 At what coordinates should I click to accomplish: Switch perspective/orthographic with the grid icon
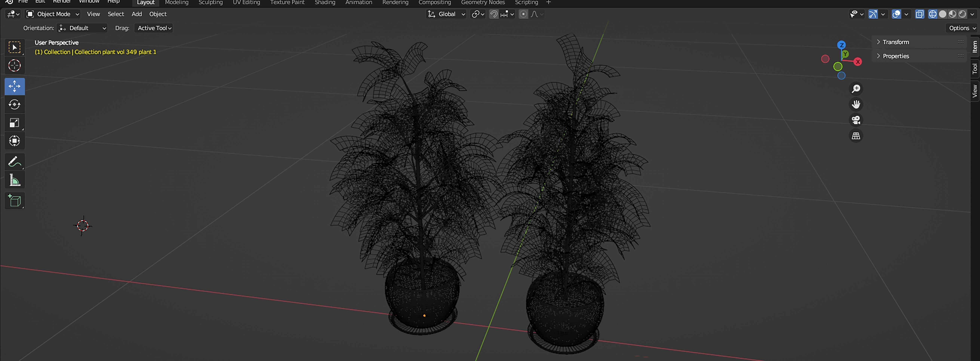point(856,136)
